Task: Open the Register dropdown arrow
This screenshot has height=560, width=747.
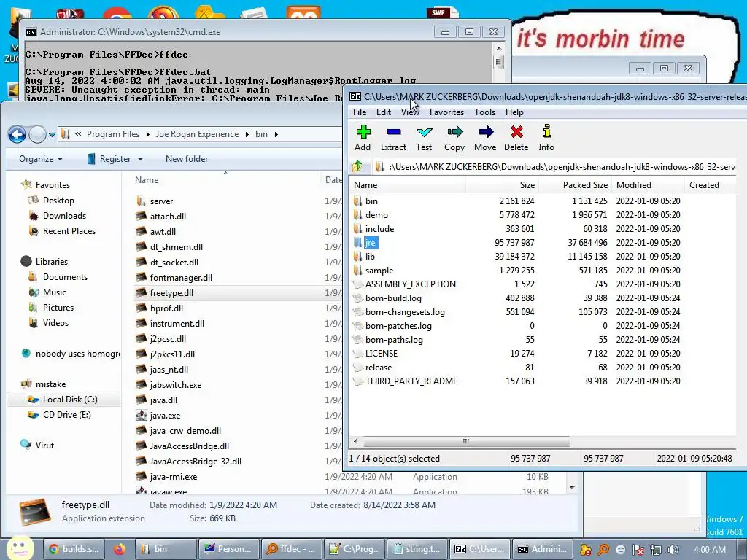Action: [x=140, y=159]
